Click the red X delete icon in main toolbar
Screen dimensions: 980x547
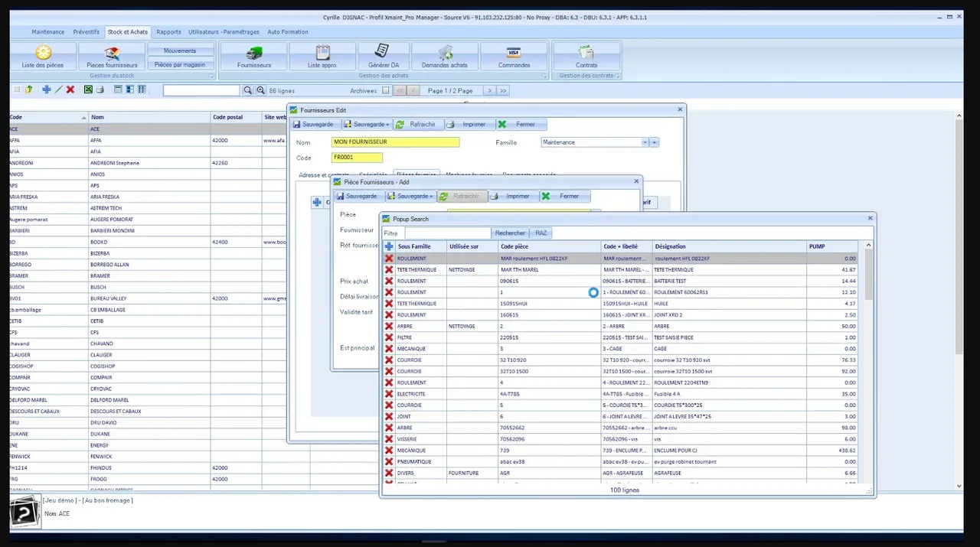coord(70,90)
